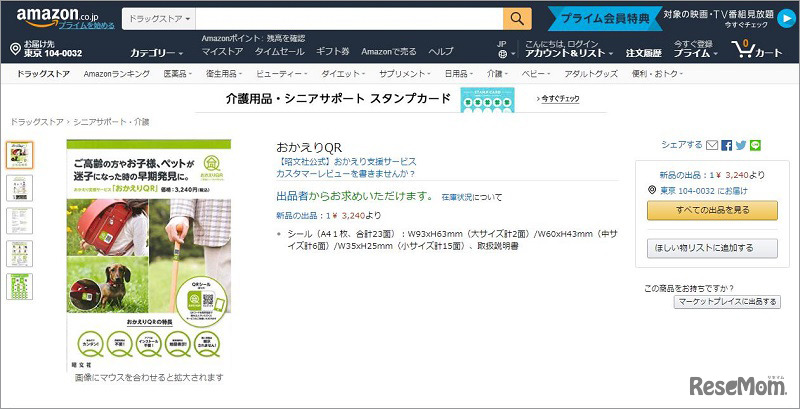Click the orange search magnifier button
800x409 pixels.
(517, 19)
